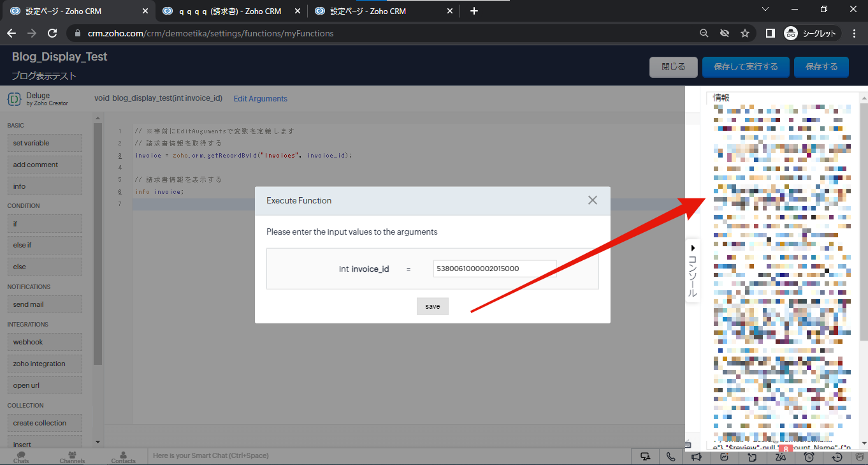Image resolution: width=868 pixels, height=465 pixels.
Task: Select the 'zoho integration' block
Action: [x=45, y=364]
